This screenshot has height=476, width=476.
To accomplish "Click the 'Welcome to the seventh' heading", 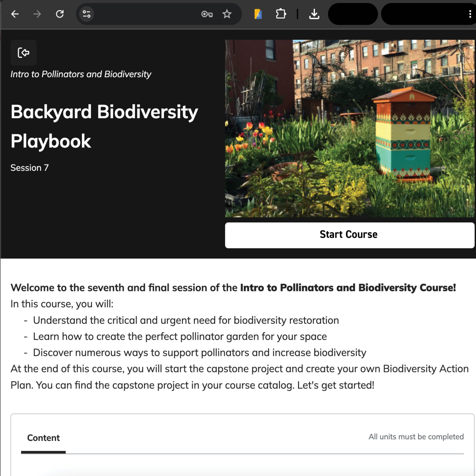I will pos(233,287).
